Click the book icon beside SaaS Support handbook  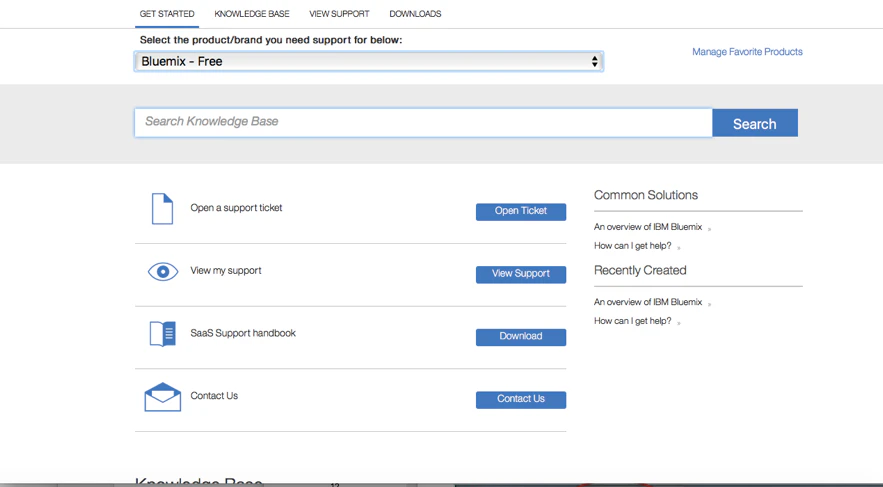163,334
